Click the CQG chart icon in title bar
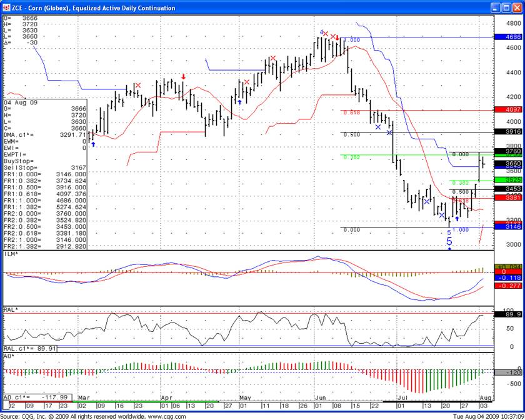Viewport: 525px width, 420px height. (6, 8)
